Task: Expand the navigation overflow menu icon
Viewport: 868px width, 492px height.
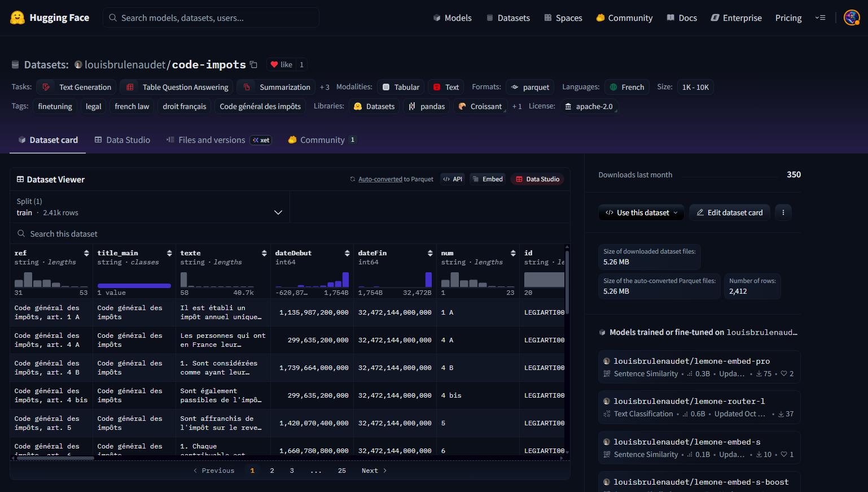Action: [820, 18]
